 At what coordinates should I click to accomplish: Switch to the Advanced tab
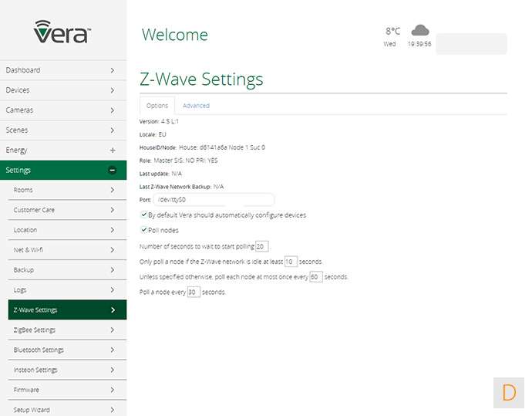pyautogui.click(x=196, y=106)
